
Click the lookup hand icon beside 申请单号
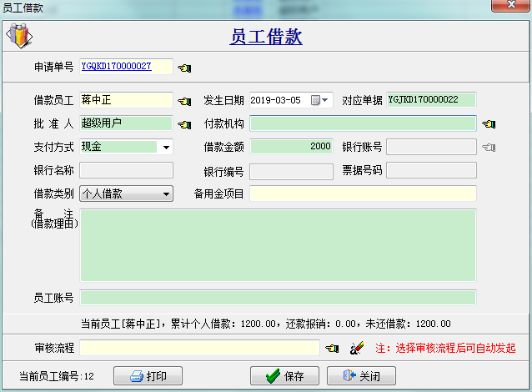point(184,68)
